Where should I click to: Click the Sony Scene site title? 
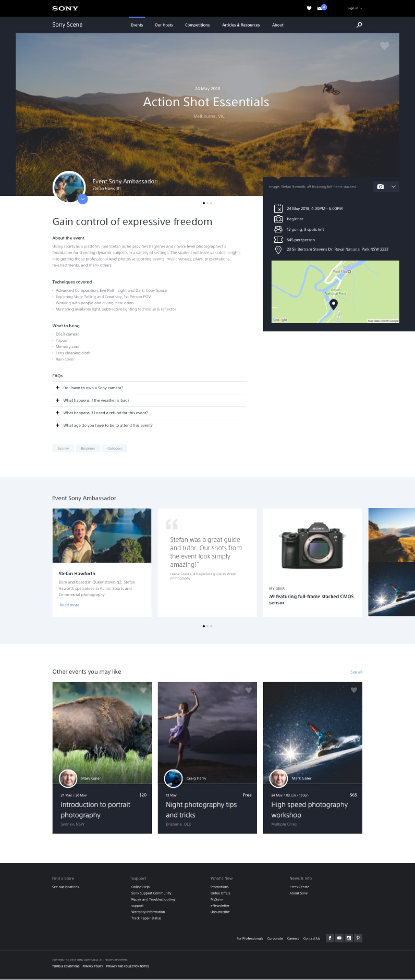tap(67, 25)
